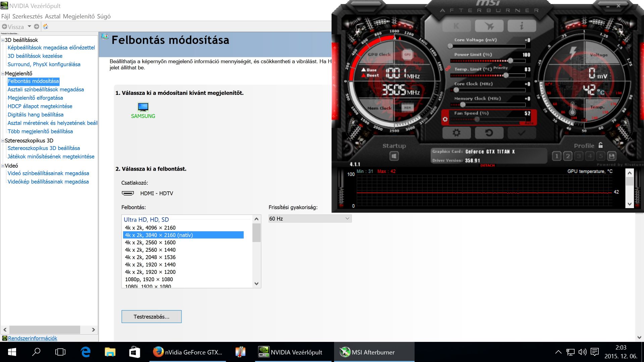Save profile using the floppy disk icon
Image resolution: width=644 pixels, height=362 pixels.
point(612,156)
